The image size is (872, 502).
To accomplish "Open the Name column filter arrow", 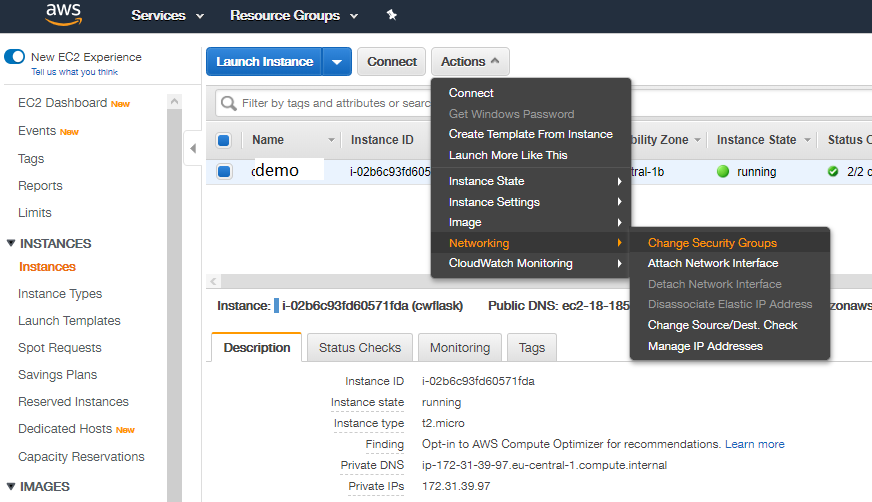I will coord(331,140).
